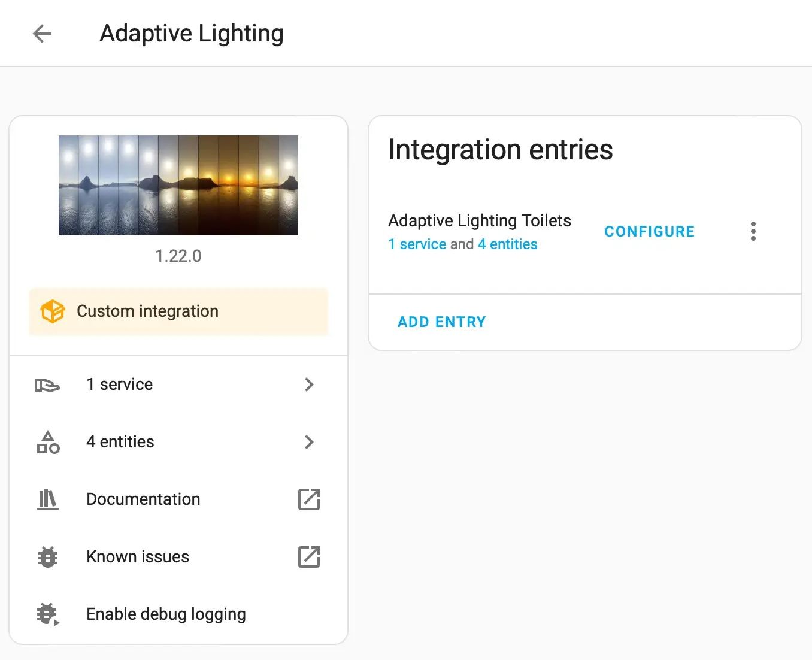
Task: Enable debug logging for the integration
Action: [166, 614]
